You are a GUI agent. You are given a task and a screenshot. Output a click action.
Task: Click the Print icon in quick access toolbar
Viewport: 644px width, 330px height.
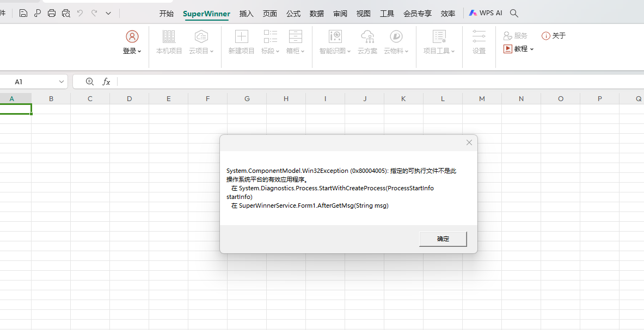(51, 13)
